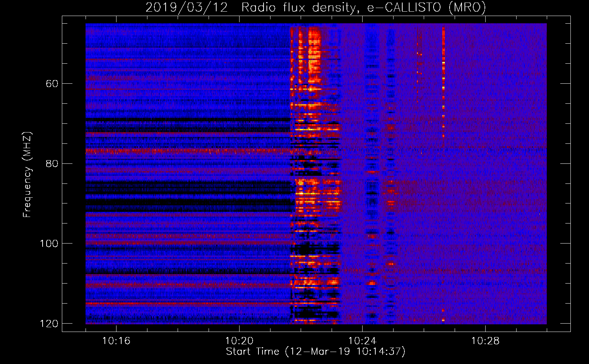589x364 pixels.
Task: Click the 80 frequency tick label
Action: click(52, 163)
